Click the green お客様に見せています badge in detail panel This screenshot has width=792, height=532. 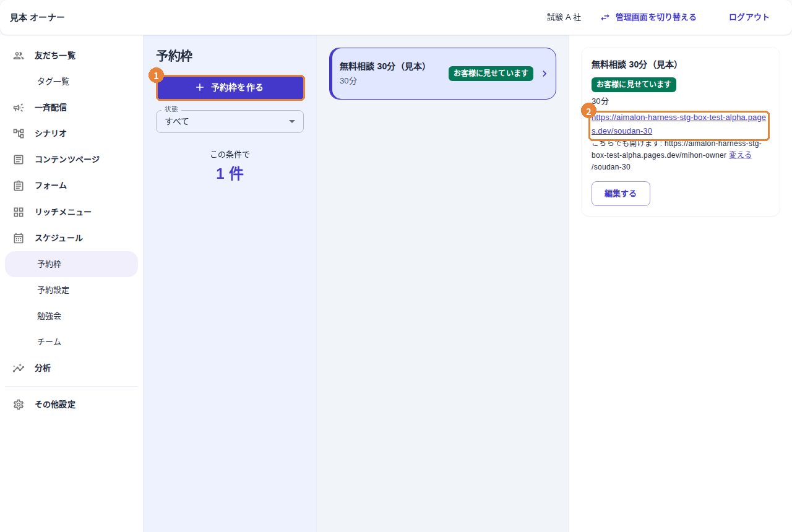[634, 85]
